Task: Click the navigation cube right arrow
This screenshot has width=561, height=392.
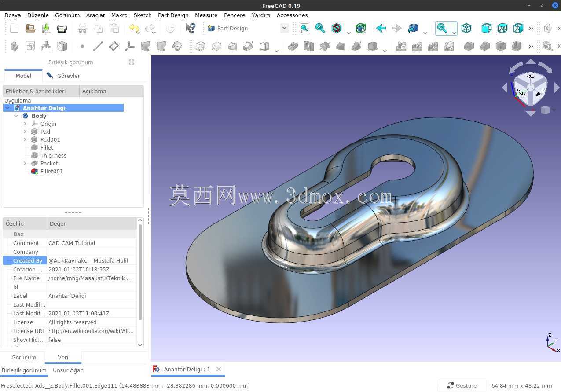Action: 557,88
